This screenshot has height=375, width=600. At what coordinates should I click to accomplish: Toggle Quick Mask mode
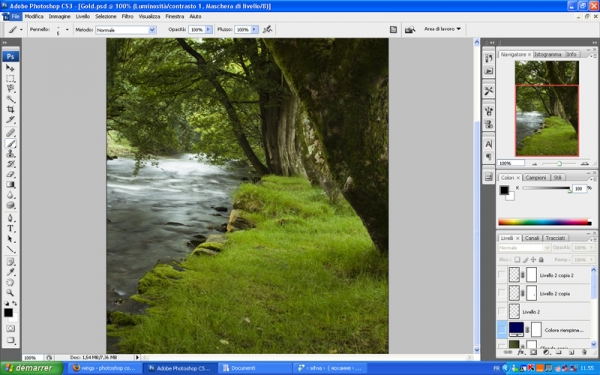[10, 328]
